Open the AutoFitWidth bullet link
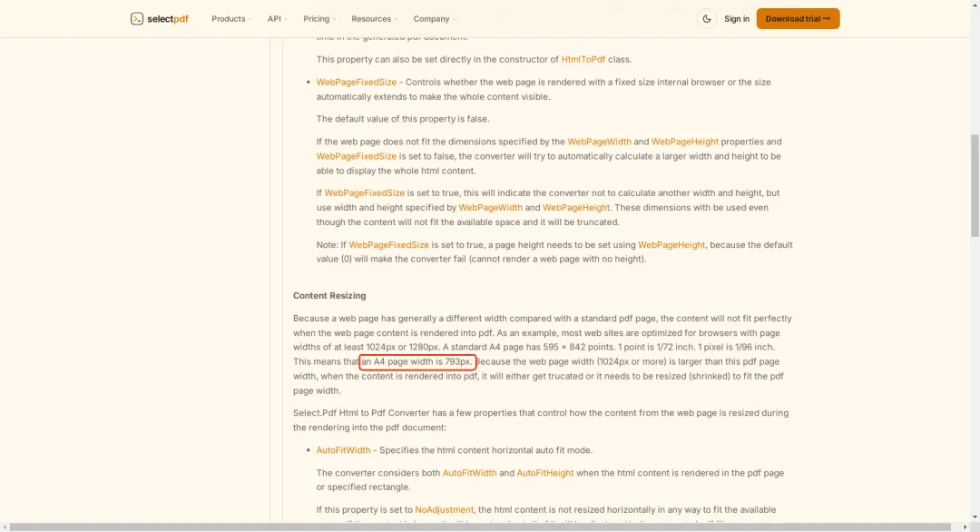This screenshot has height=532, width=980. click(x=343, y=450)
